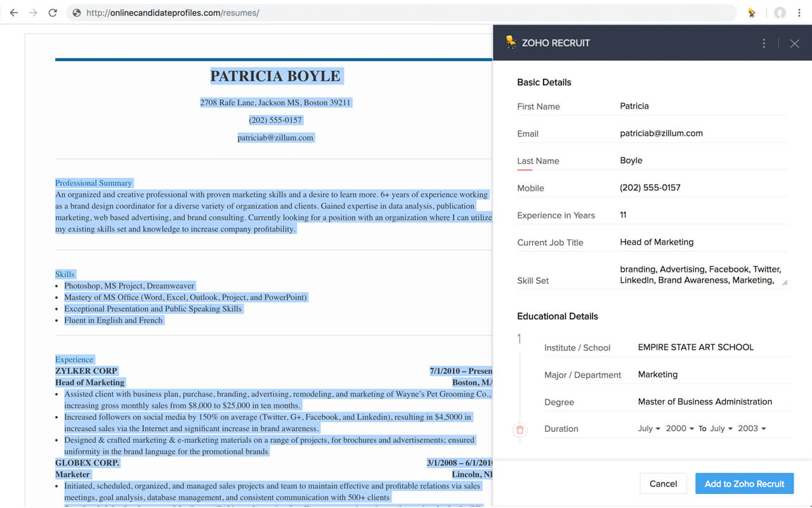
Task: Open the Zoho Recruit panel options menu
Action: click(x=764, y=43)
